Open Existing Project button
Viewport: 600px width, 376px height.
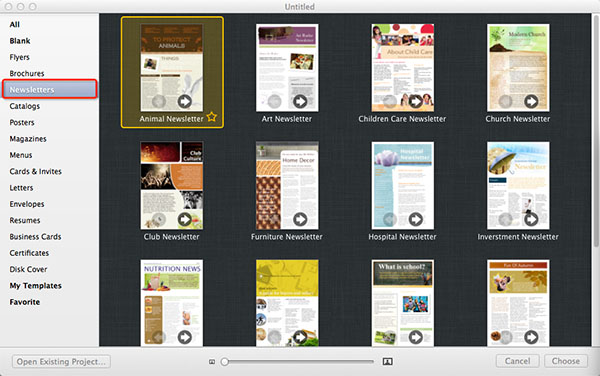click(61, 361)
